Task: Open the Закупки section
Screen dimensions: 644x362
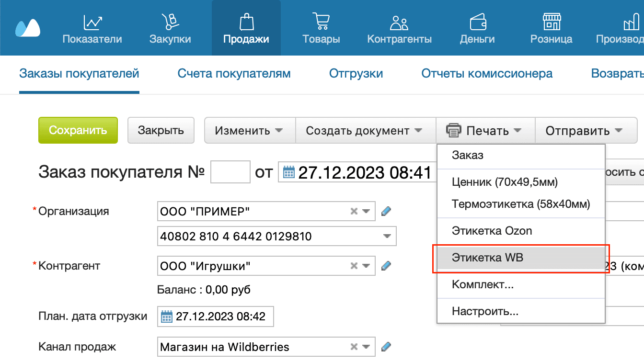Action: 170,28
